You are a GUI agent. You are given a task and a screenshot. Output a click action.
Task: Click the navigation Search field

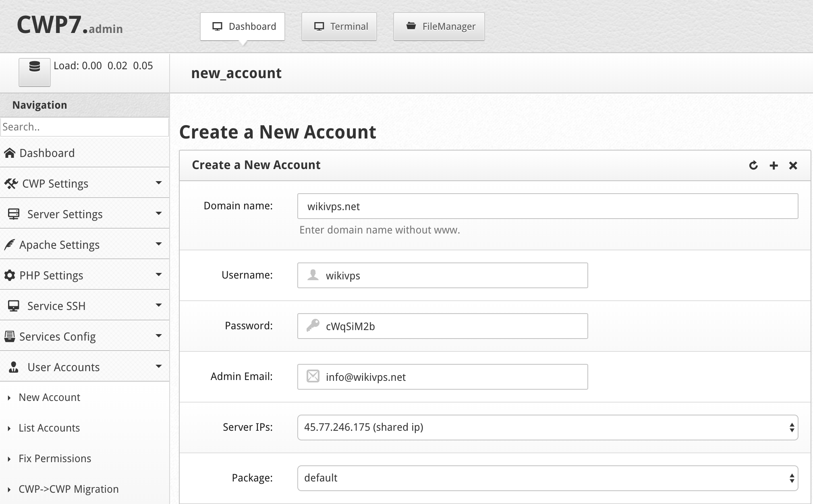click(85, 127)
